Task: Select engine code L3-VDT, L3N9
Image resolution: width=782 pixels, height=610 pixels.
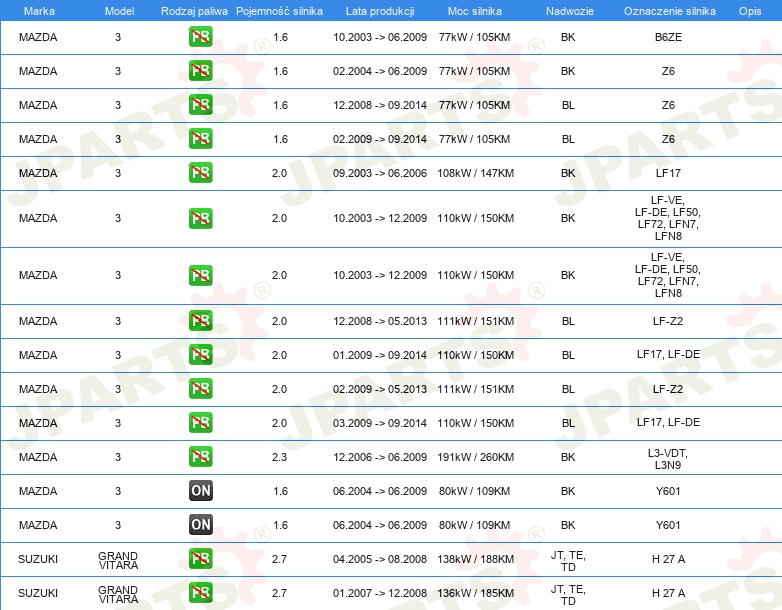Action: coord(668,459)
